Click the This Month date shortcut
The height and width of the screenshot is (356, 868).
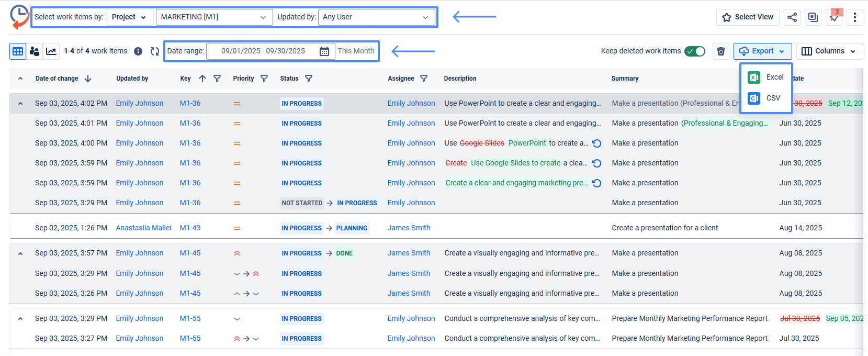tap(356, 51)
